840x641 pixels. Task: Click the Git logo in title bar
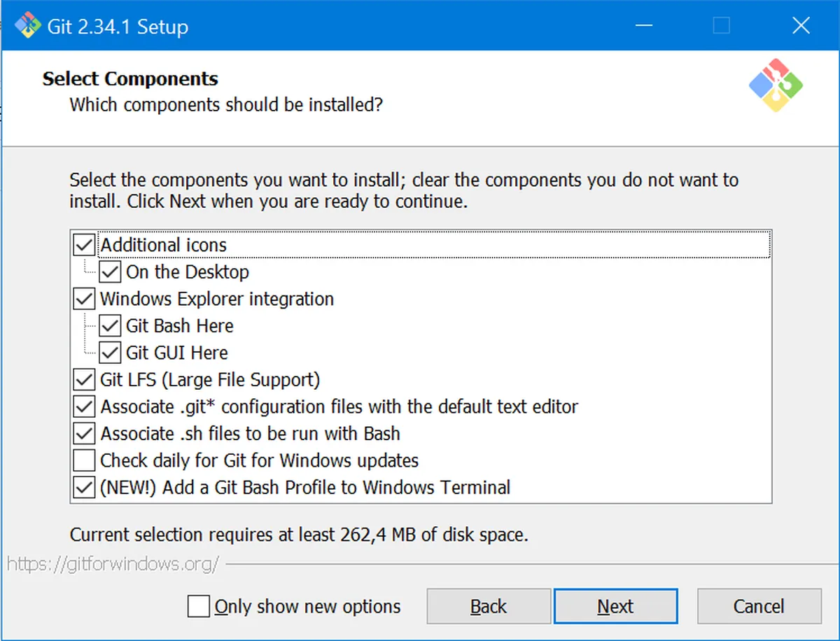coord(28,27)
